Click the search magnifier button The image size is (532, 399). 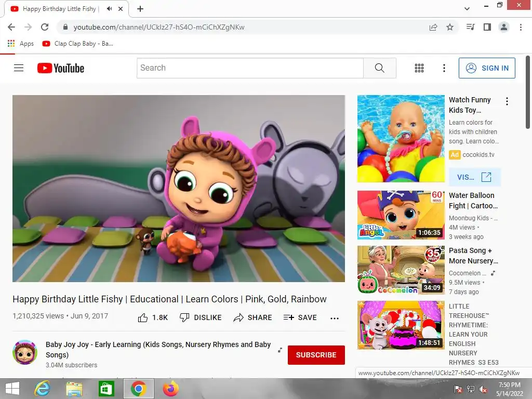[380, 68]
